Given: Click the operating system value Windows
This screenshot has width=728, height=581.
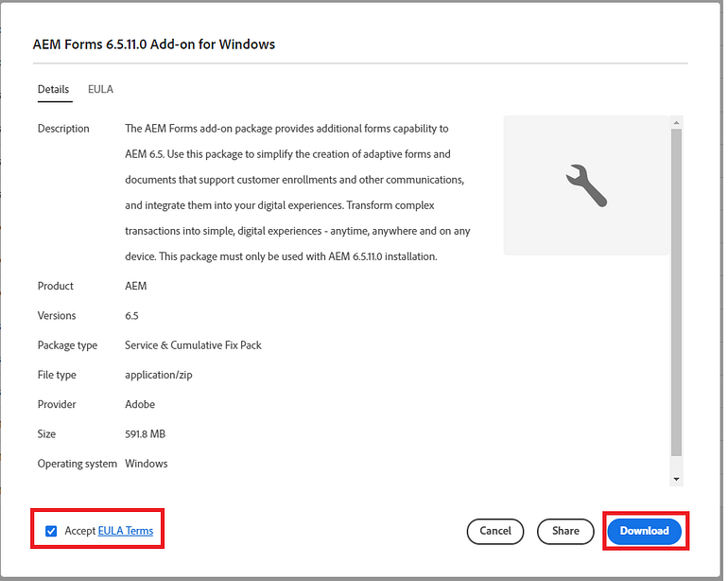Looking at the screenshot, I should (x=147, y=464).
